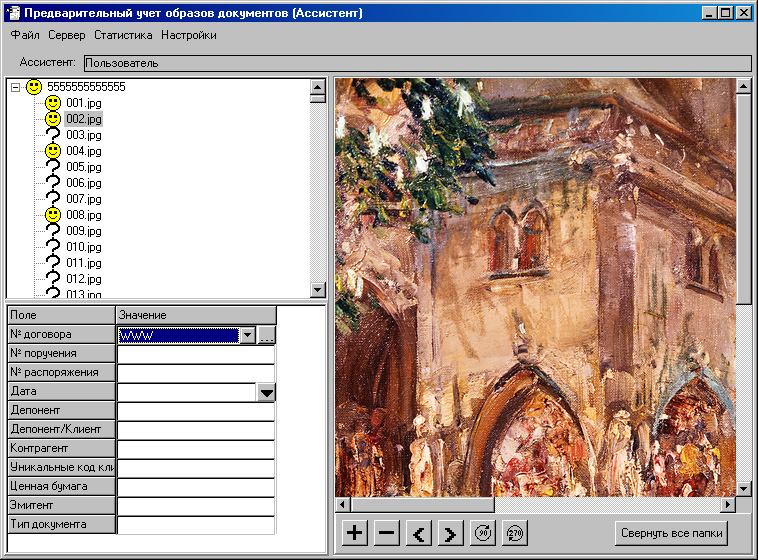Click question mark icon beside 003.jpg
The height and width of the screenshot is (560, 758).
point(53,135)
